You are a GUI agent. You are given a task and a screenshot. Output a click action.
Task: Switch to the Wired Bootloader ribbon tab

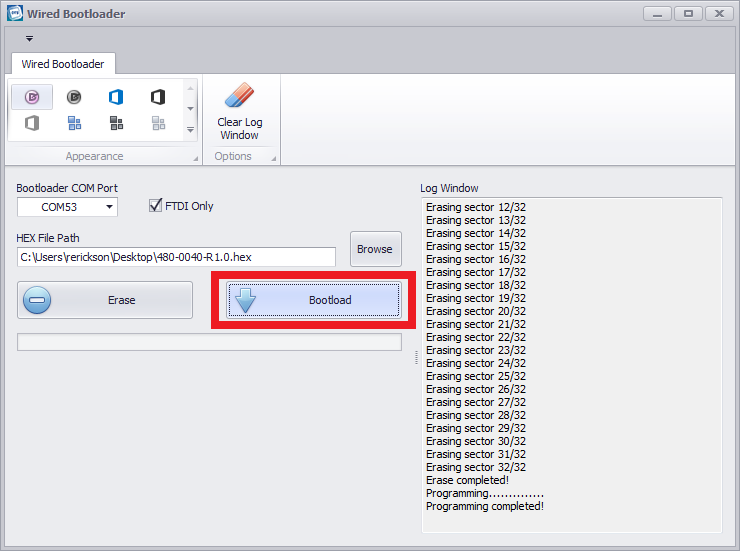(x=63, y=64)
